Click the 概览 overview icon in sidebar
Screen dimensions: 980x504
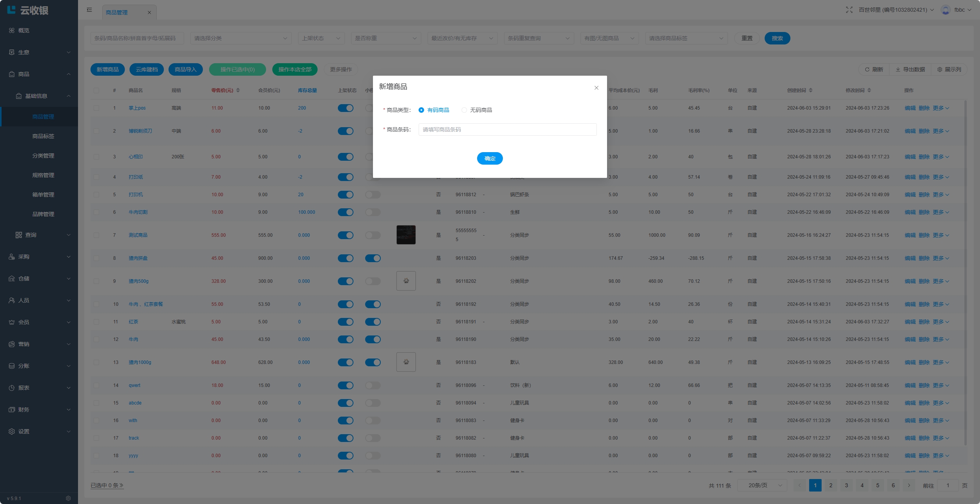click(x=12, y=30)
